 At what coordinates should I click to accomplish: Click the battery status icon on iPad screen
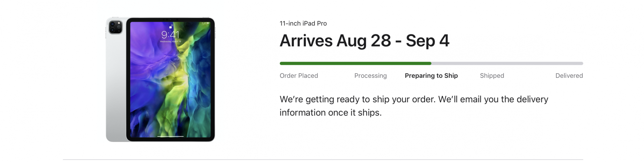(207, 23)
